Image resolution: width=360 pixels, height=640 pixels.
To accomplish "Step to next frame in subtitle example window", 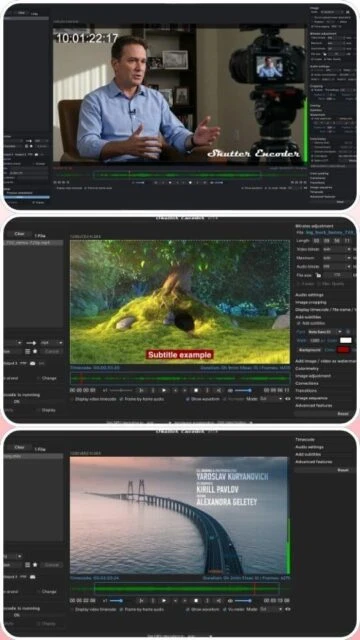I will point(184,390).
